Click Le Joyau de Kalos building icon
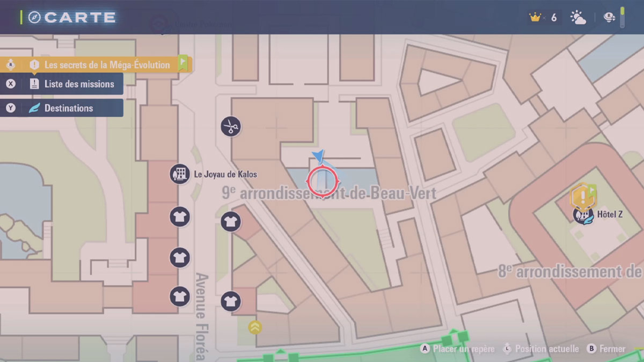This screenshot has width=644, height=362. pyautogui.click(x=180, y=174)
